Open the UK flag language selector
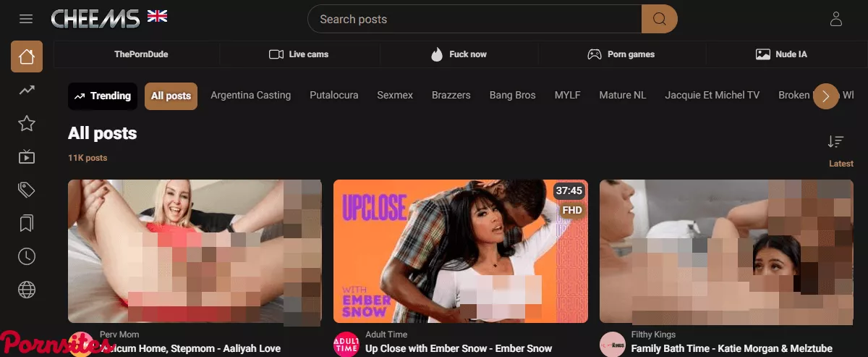 coord(157,16)
